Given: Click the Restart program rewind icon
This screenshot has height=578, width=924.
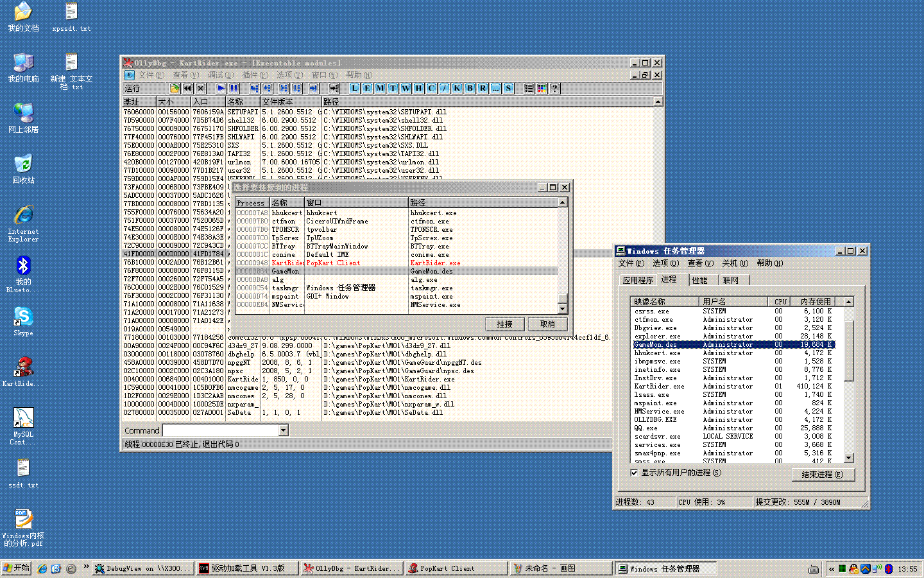Looking at the screenshot, I should click(187, 89).
